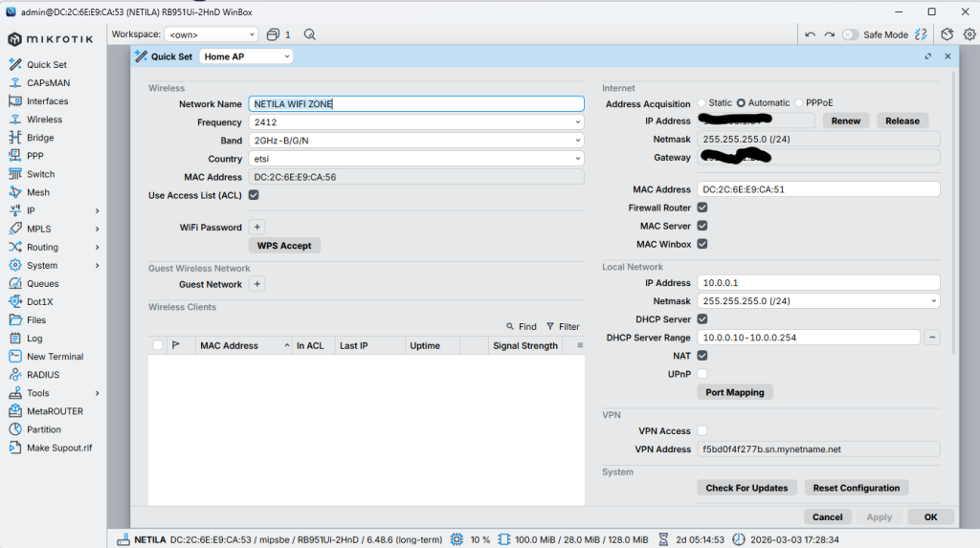Enable the UPnP checkbox
Image resolution: width=980 pixels, height=548 pixels.
[702, 374]
